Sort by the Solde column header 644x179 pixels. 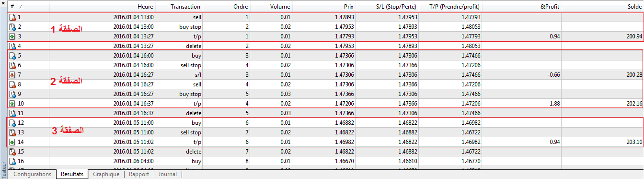click(x=603, y=7)
